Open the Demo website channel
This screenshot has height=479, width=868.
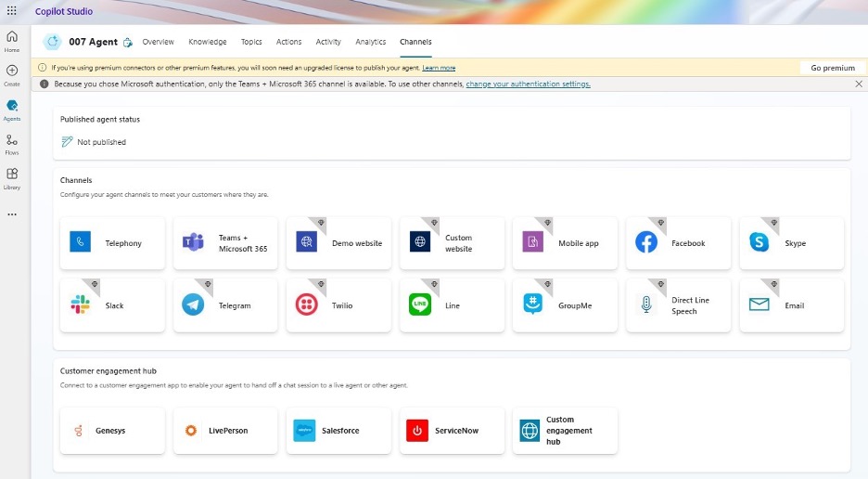click(338, 243)
